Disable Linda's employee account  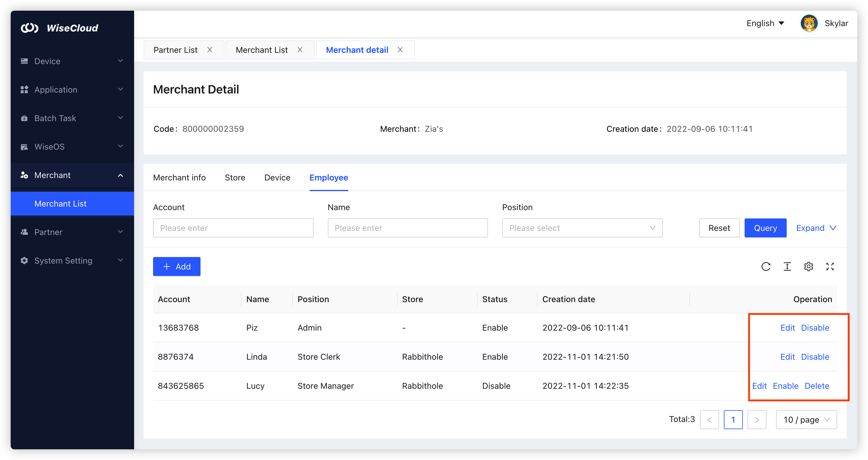815,356
